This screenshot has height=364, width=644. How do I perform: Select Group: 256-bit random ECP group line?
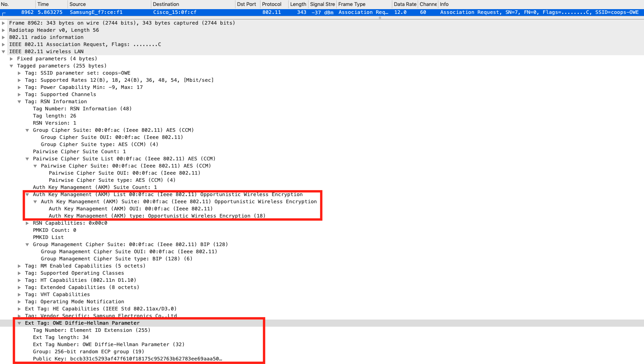(x=88, y=352)
